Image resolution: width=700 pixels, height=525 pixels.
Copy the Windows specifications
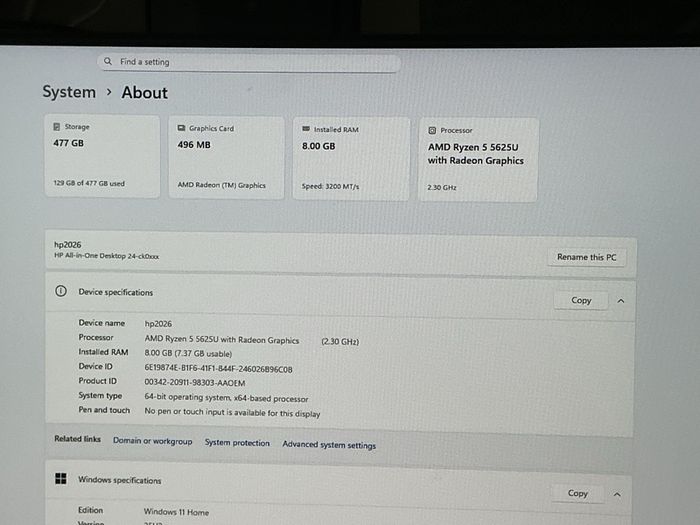(x=577, y=493)
